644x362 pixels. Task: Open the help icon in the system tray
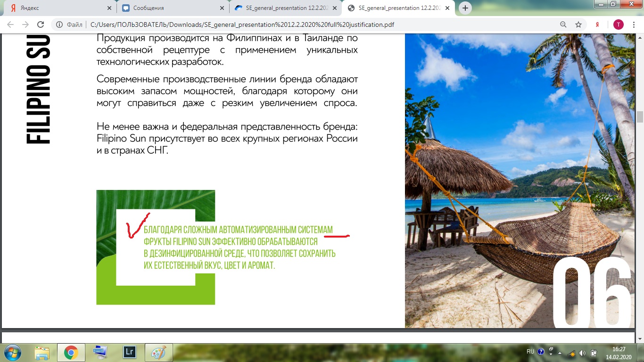point(541,352)
